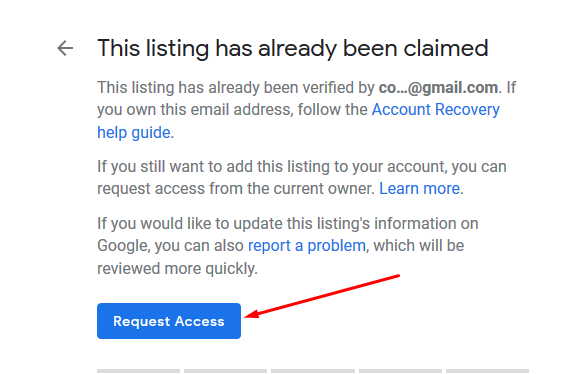
Task: Click the "you own this email address" text
Action: [195, 110]
